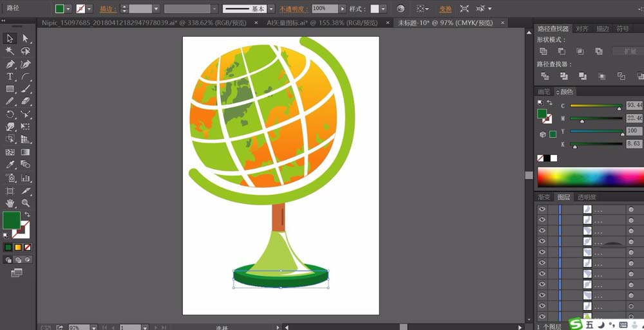Select the Mesh tool
The height and width of the screenshot is (330, 644).
[x=10, y=152]
